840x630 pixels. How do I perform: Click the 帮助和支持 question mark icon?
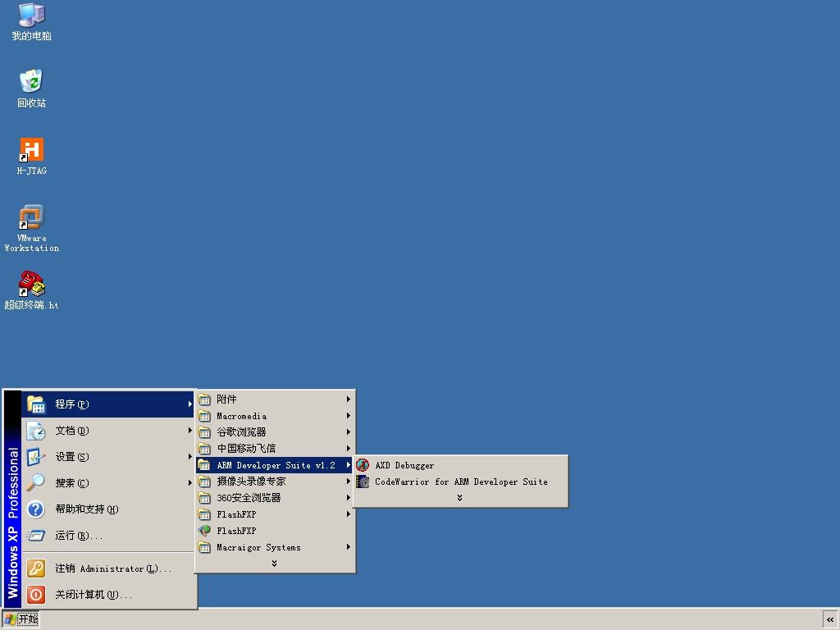(x=36, y=509)
